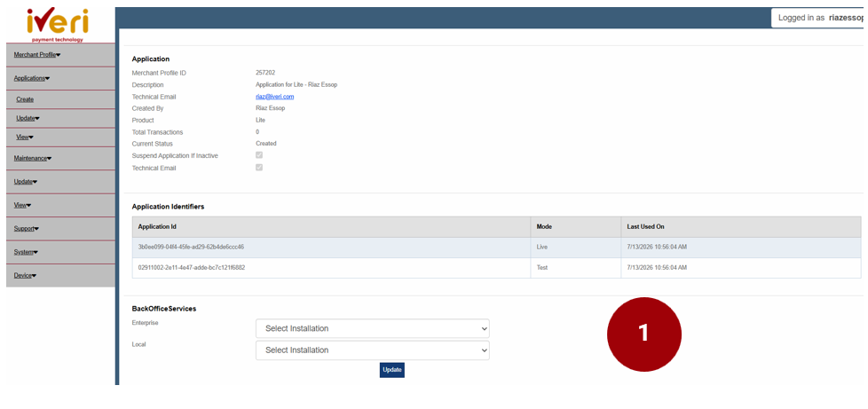Open the Local Select Installation dropdown

pos(373,350)
